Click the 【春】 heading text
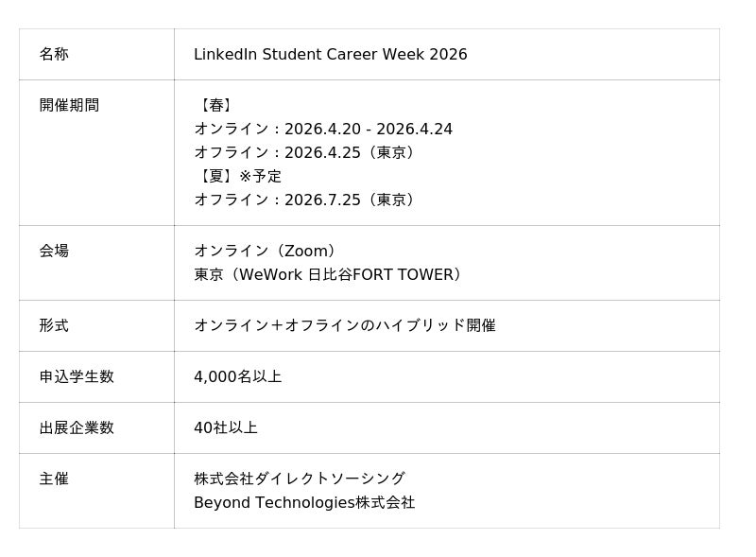This screenshot has width=756, height=557. [x=215, y=106]
